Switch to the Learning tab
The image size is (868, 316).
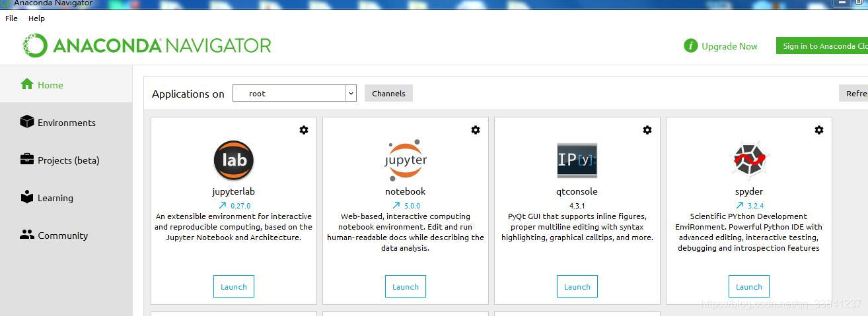66,197
